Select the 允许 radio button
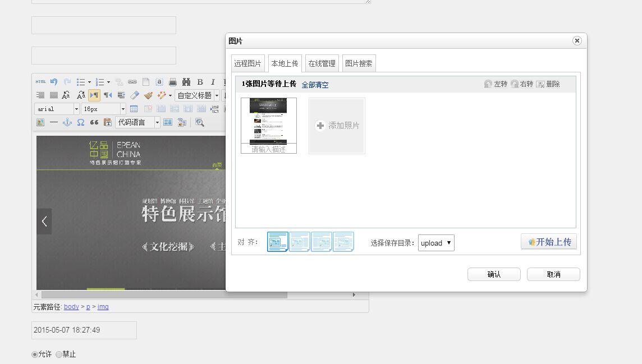This screenshot has height=364, width=642. click(35, 354)
